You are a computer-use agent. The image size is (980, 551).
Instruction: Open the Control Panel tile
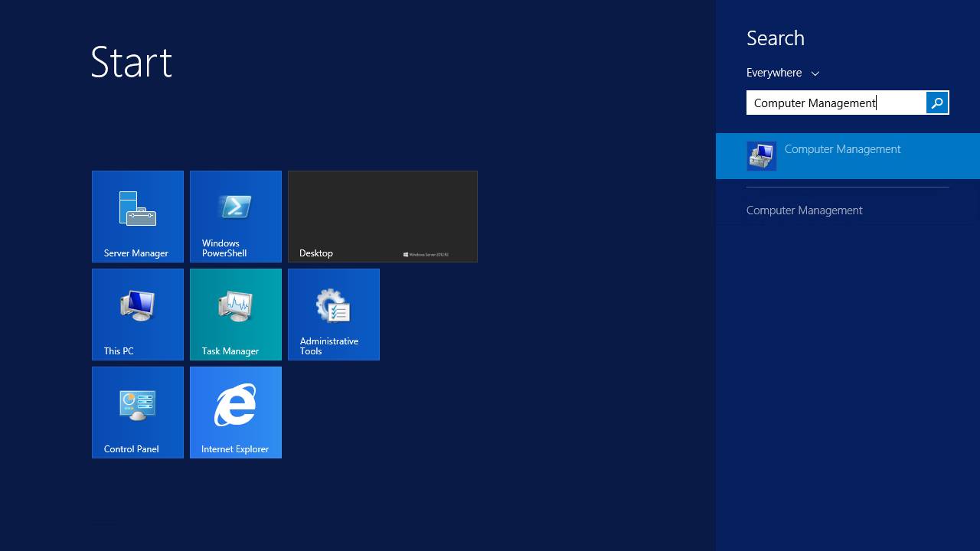[x=138, y=412]
